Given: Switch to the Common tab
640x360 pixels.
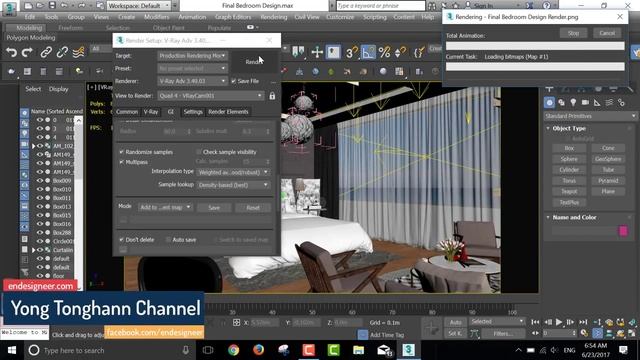Looking at the screenshot, I should 127,112.
